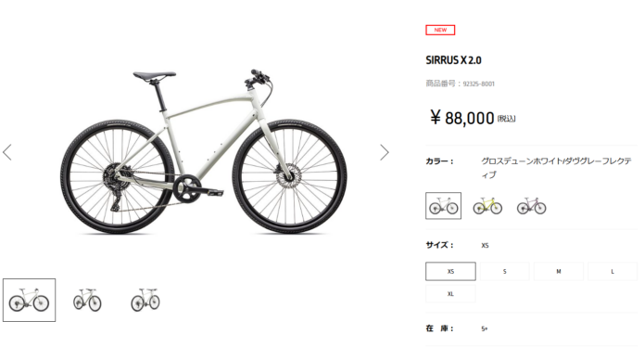
Task: Advance to next product image with right arrow
Action: (x=384, y=152)
